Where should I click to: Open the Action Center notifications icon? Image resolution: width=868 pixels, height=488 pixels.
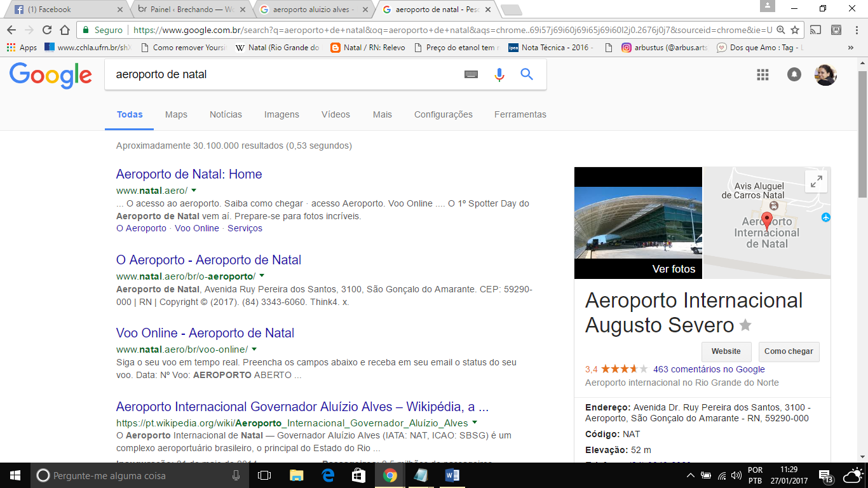pos(826,475)
